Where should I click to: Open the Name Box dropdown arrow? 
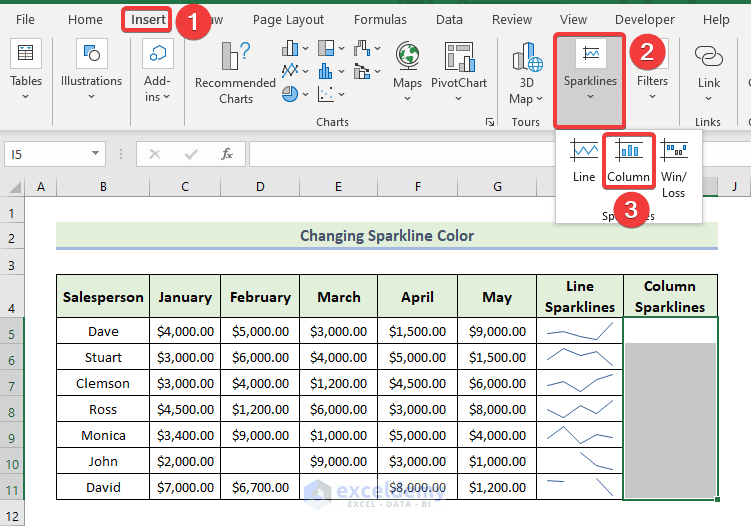point(96,154)
